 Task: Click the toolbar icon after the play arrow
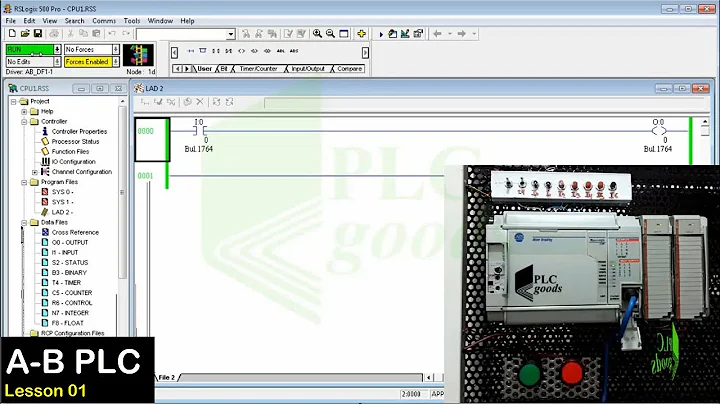pyautogui.click(x=392, y=34)
